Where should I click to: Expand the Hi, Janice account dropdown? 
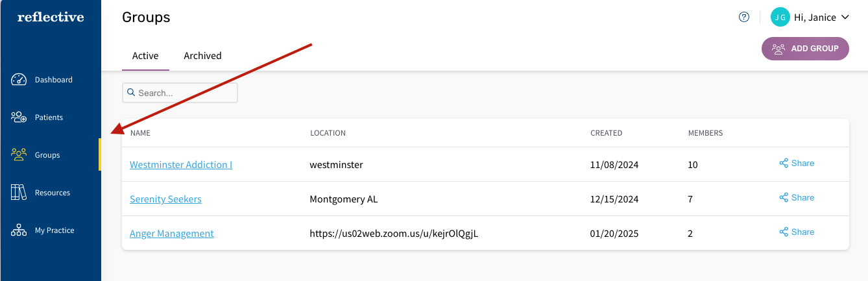point(845,18)
